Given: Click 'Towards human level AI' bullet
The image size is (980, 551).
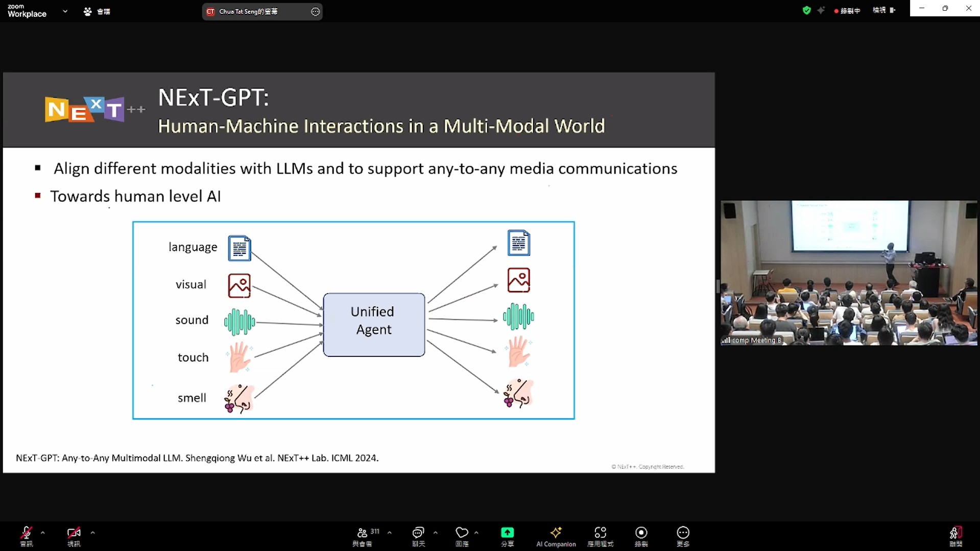Looking at the screenshot, I should click(x=135, y=197).
